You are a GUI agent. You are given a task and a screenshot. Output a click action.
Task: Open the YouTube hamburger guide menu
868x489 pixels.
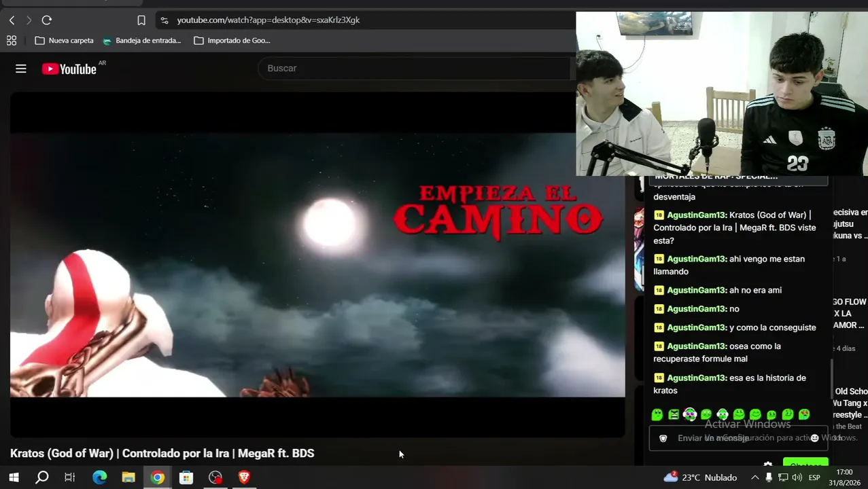[21, 69]
